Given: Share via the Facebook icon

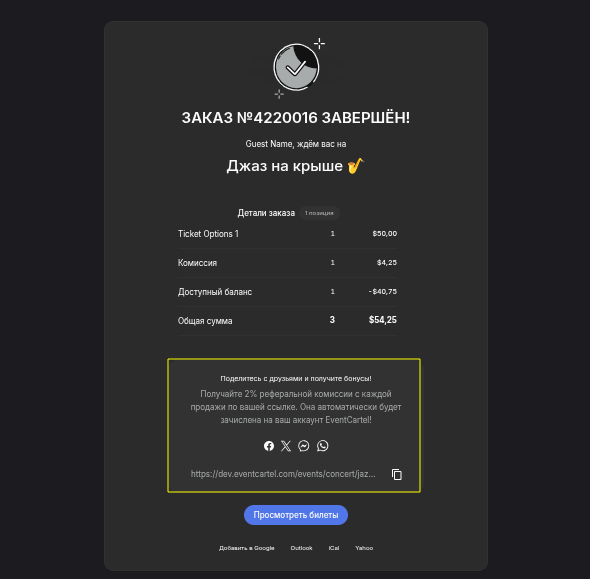Looking at the screenshot, I should 269,446.
